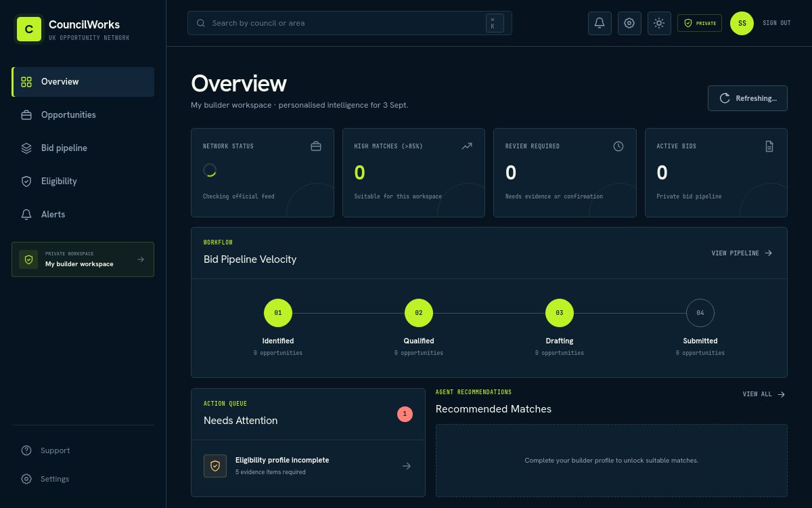
Task: Click the Network Status briefcase icon
Action: tap(316, 146)
